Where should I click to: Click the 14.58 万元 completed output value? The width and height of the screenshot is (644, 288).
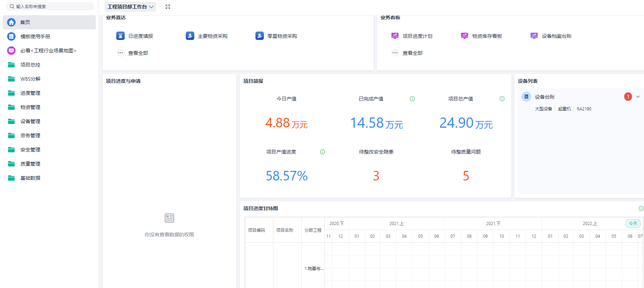coord(377,123)
